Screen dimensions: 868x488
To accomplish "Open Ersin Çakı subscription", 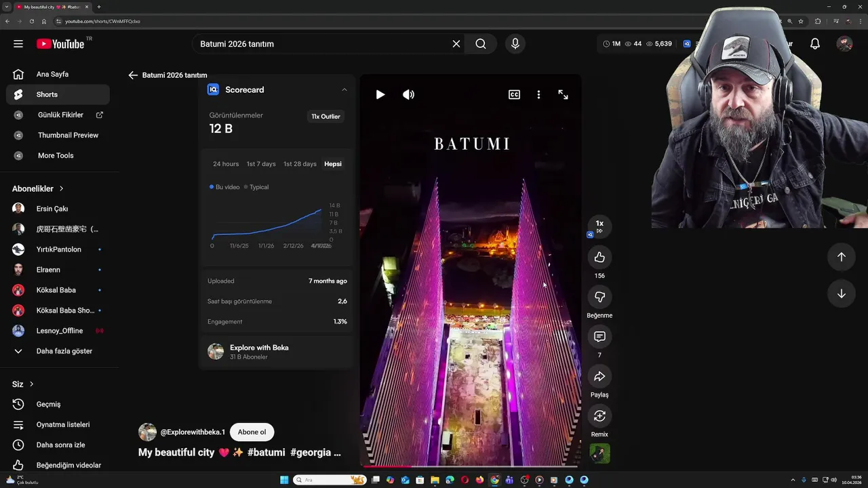I will 58,209.
